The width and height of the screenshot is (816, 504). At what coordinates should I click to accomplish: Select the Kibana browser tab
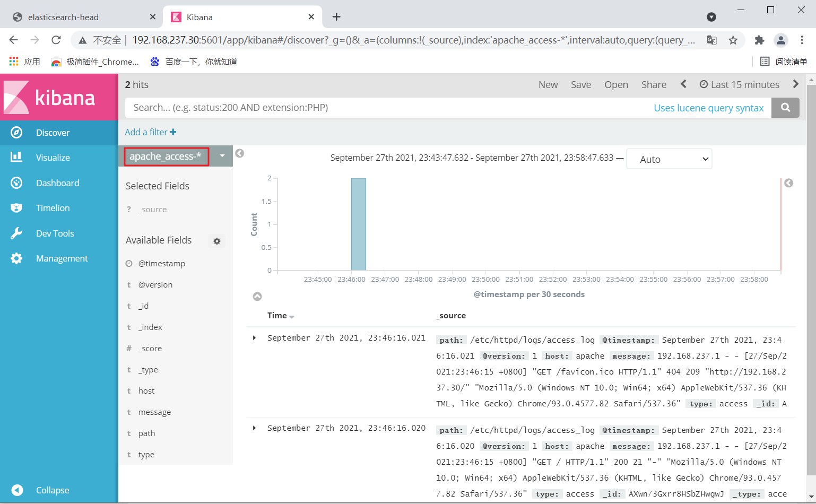[242, 17]
